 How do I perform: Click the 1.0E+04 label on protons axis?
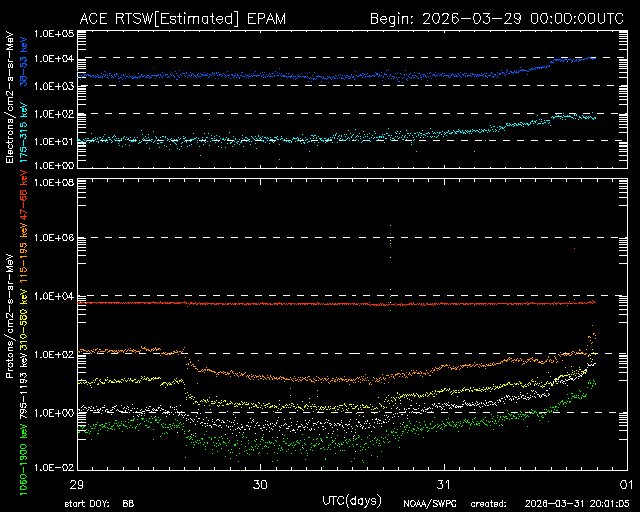pyautogui.click(x=54, y=296)
